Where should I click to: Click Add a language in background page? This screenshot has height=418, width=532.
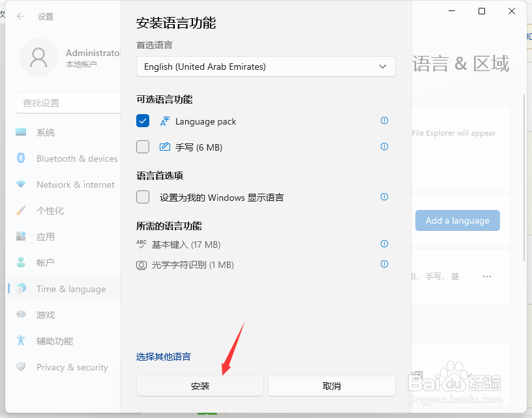click(458, 220)
